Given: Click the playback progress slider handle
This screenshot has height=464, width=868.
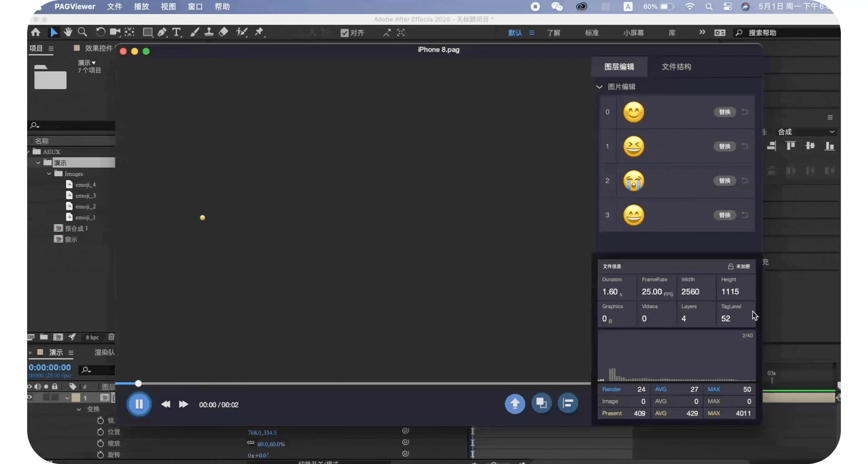Looking at the screenshot, I should coord(138,384).
